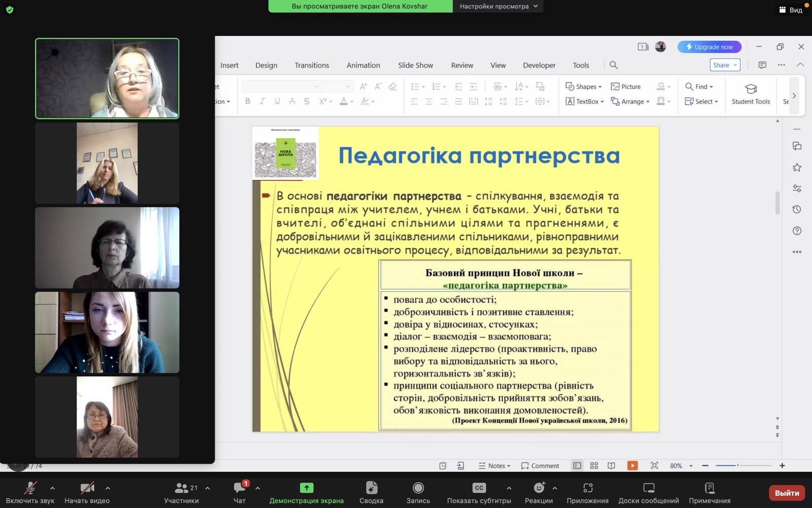Turn on the camera video
This screenshot has height=508, width=812.
[87, 488]
